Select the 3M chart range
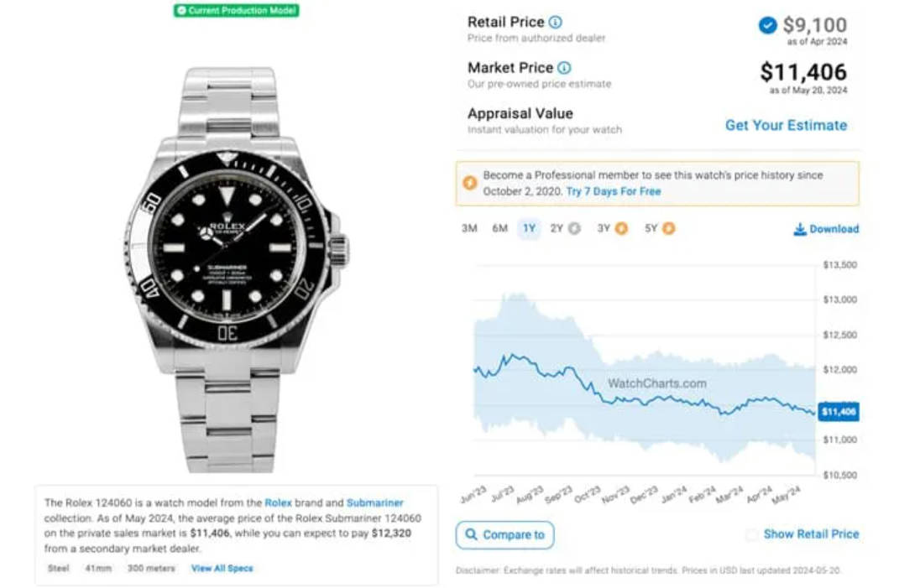This screenshot has height=588, width=899. 469,229
